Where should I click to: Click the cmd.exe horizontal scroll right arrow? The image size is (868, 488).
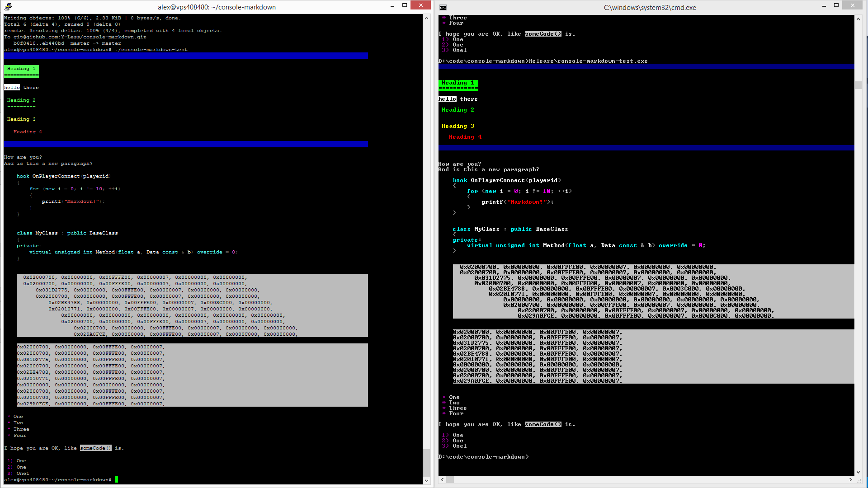tap(850, 480)
